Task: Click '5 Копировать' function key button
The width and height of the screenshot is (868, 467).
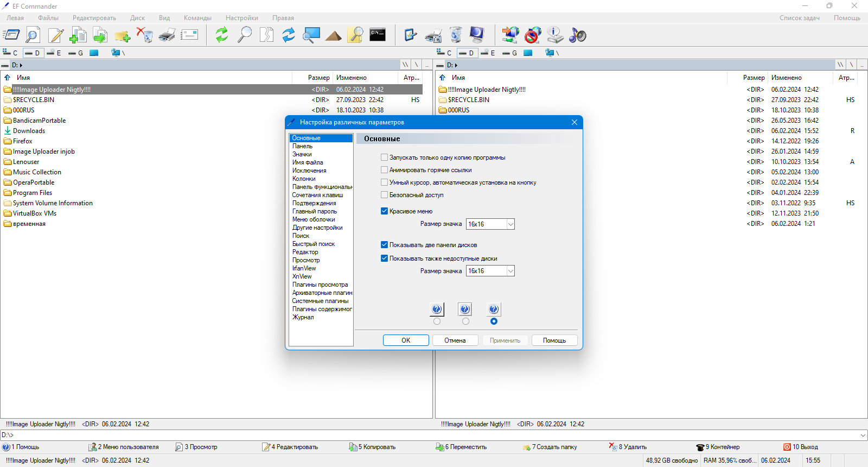Action: (x=372, y=447)
